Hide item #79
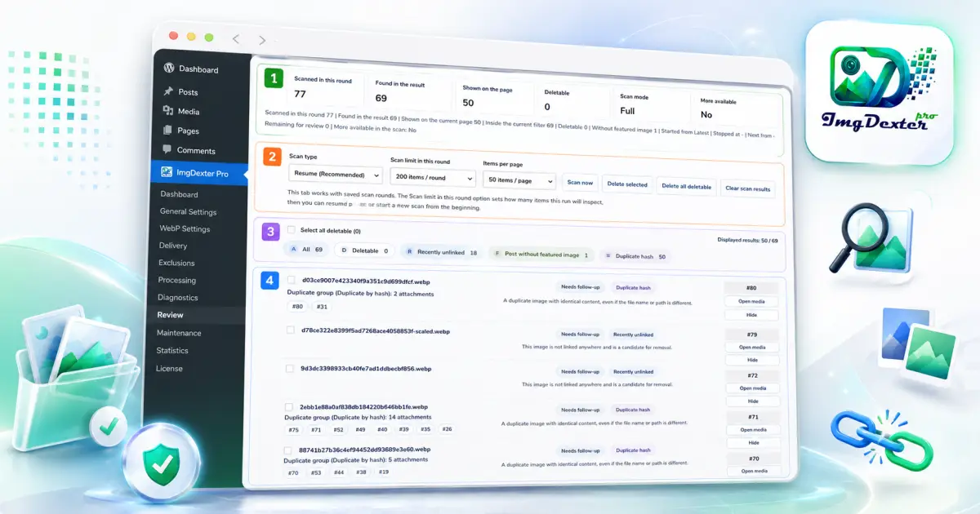 point(752,360)
